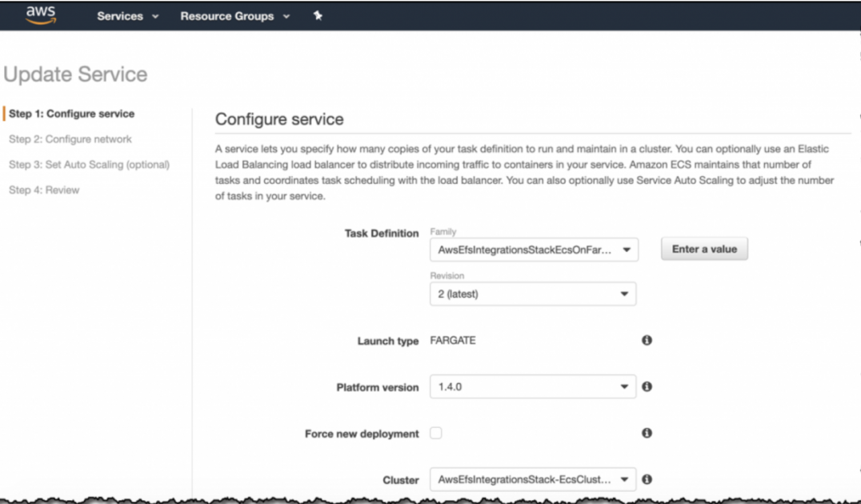
Task: Show info for Force new deployment
Action: (x=647, y=433)
